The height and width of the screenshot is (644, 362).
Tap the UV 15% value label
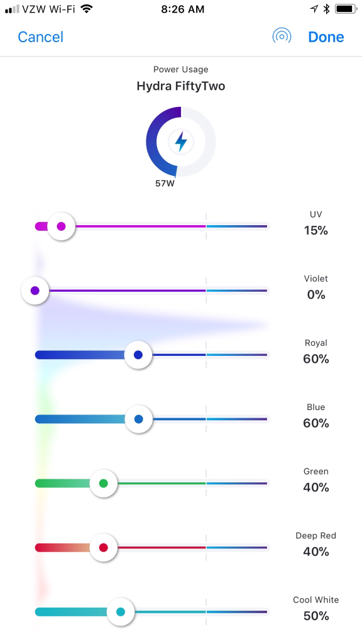(316, 230)
